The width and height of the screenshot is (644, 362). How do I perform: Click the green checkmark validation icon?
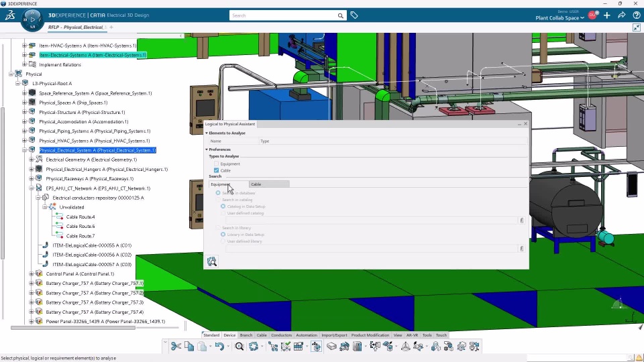click(x=286, y=347)
